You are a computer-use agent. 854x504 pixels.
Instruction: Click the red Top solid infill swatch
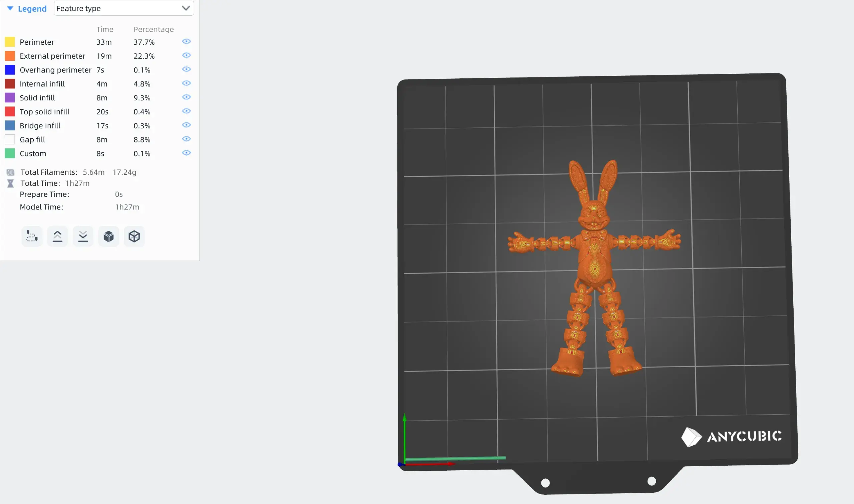[x=10, y=111]
